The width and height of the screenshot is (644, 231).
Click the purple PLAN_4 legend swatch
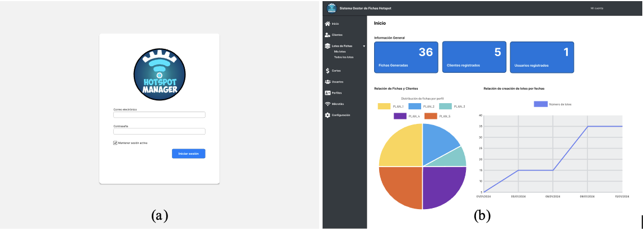(400, 116)
